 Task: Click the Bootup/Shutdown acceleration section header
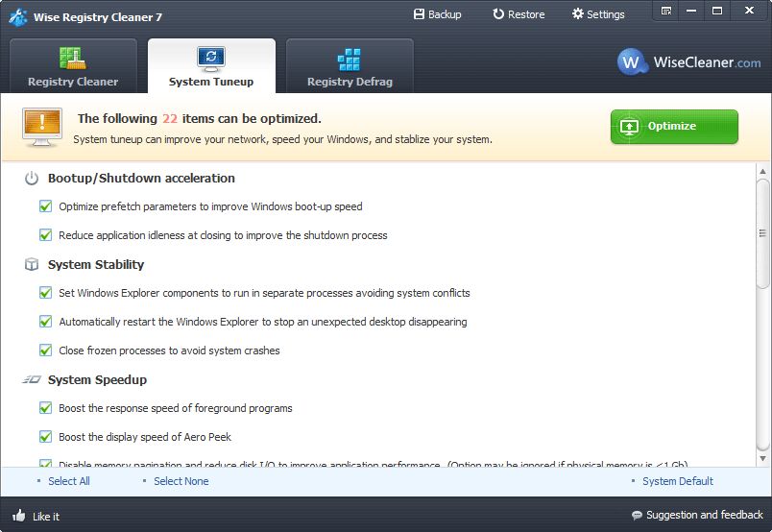pyautogui.click(x=141, y=179)
